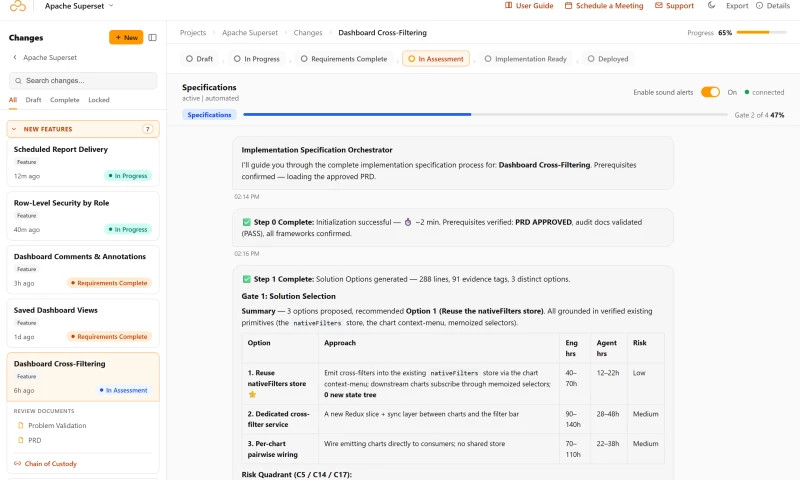Select the Draft filter tab
Screen dimensions: 800x480
pyautogui.click(x=33, y=100)
